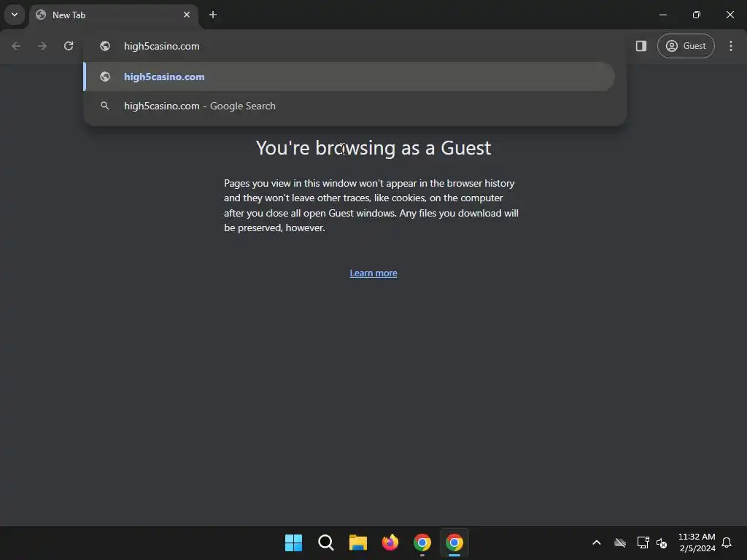The width and height of the screenshot is (747, 560).
Task: Open a new tab with the plus button
Action: [213, 15]
